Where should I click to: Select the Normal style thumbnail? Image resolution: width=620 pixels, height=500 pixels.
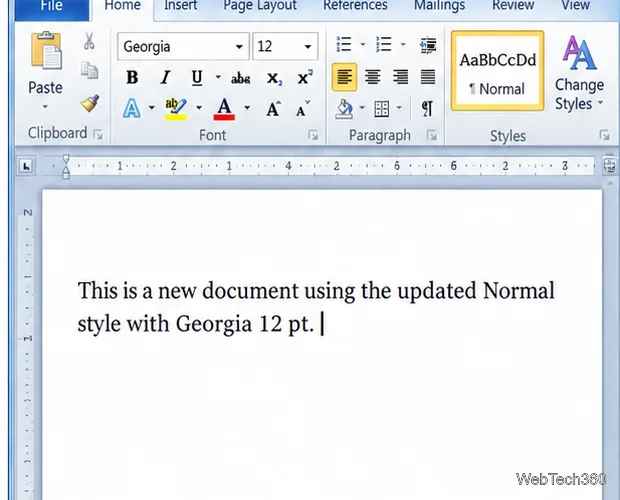click(x=497, y=71)
